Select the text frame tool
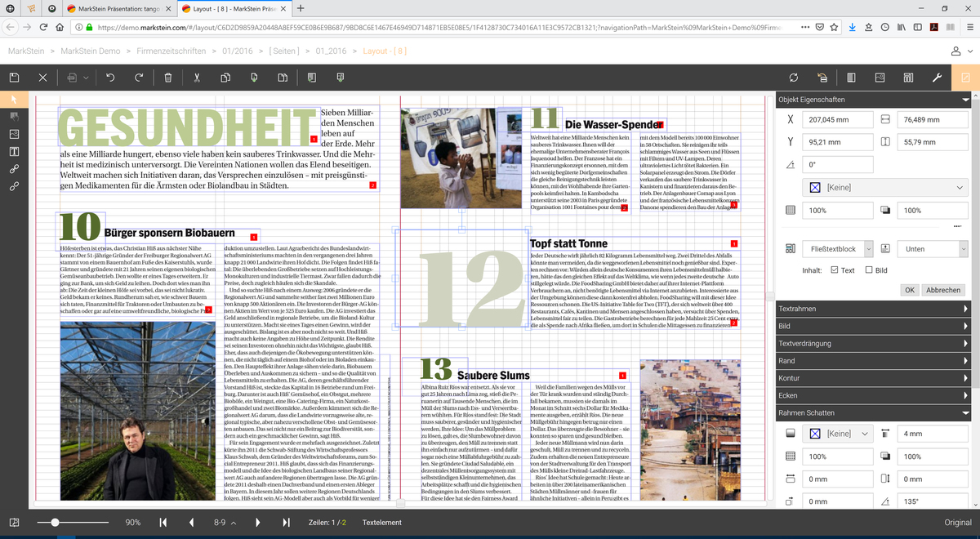 coord(14,151)
